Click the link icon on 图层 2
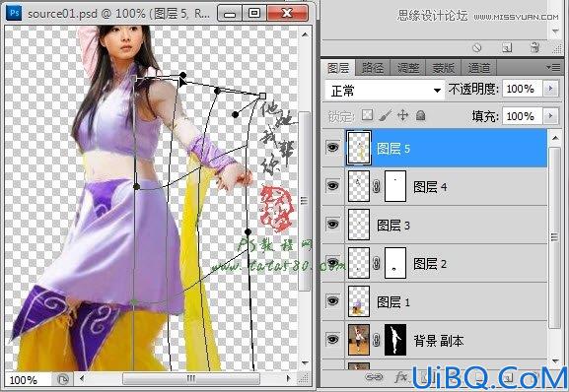Viewport: 569px width, 392px height. tap(377, 263)
